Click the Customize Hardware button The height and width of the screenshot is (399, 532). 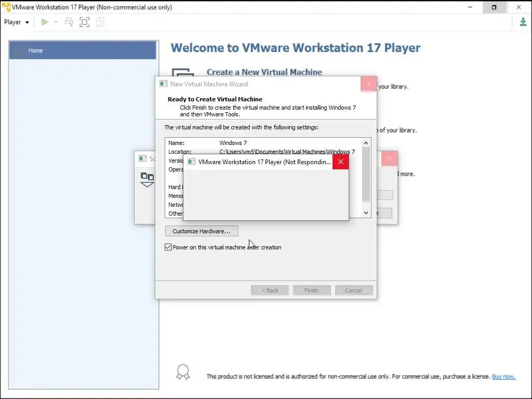point(202,231)
